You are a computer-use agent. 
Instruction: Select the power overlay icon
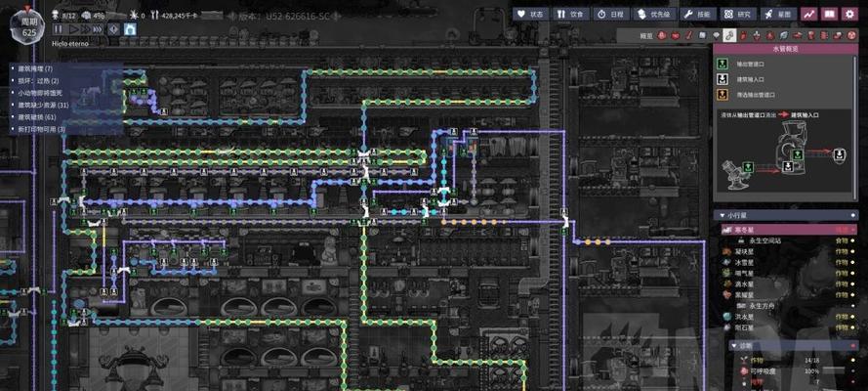click(676, 35)
